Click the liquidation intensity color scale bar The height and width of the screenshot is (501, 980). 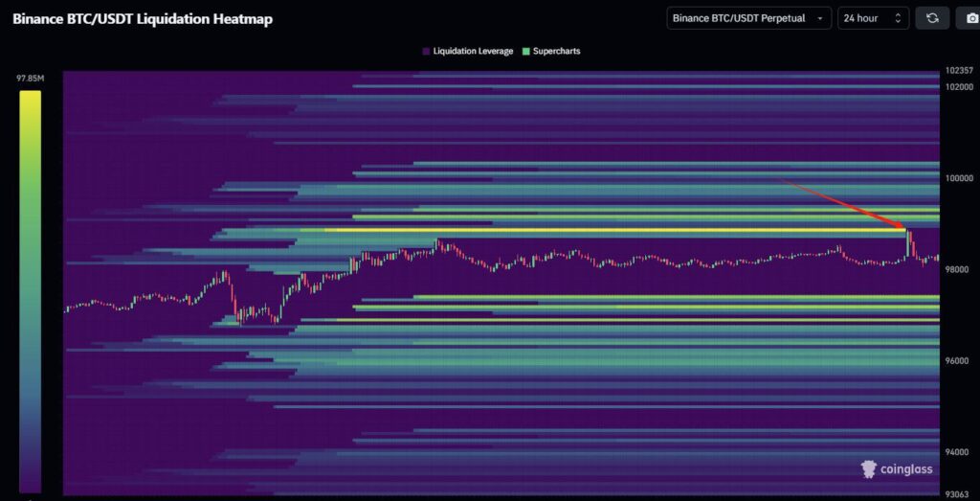click(30, 291)
